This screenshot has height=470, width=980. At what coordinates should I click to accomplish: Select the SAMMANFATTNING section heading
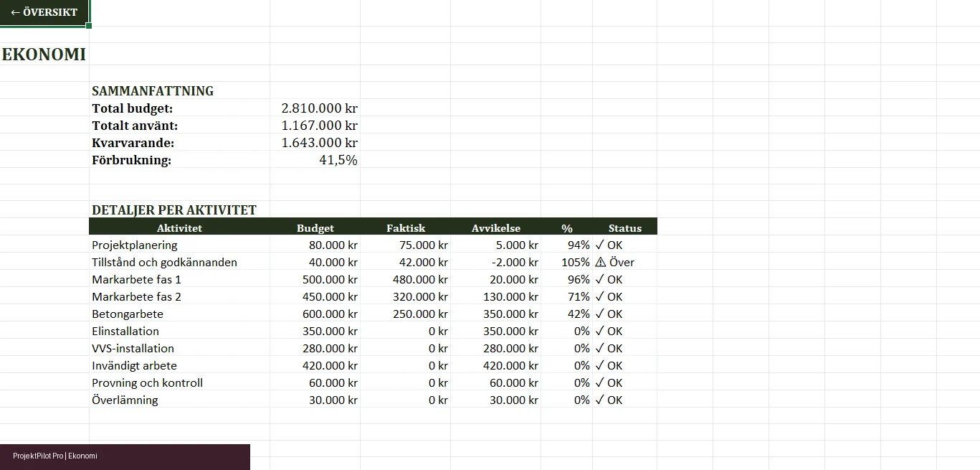(153, 91)
